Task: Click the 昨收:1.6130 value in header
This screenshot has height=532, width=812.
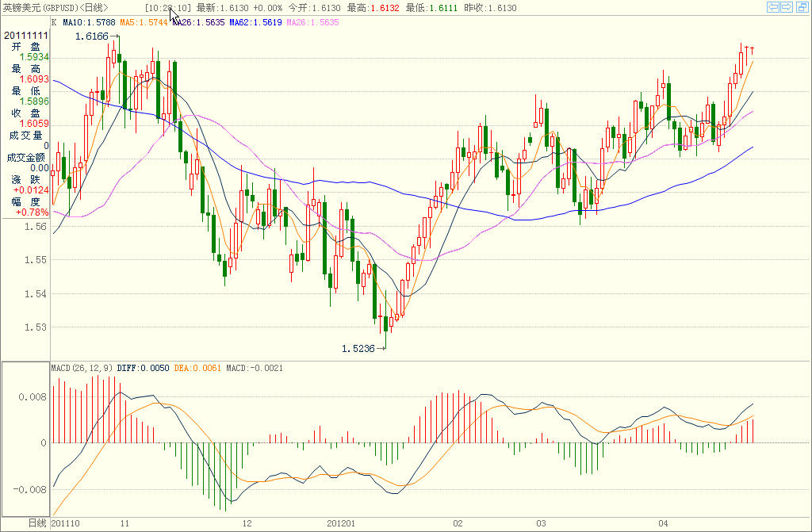Action: click(x=490, y=8)
